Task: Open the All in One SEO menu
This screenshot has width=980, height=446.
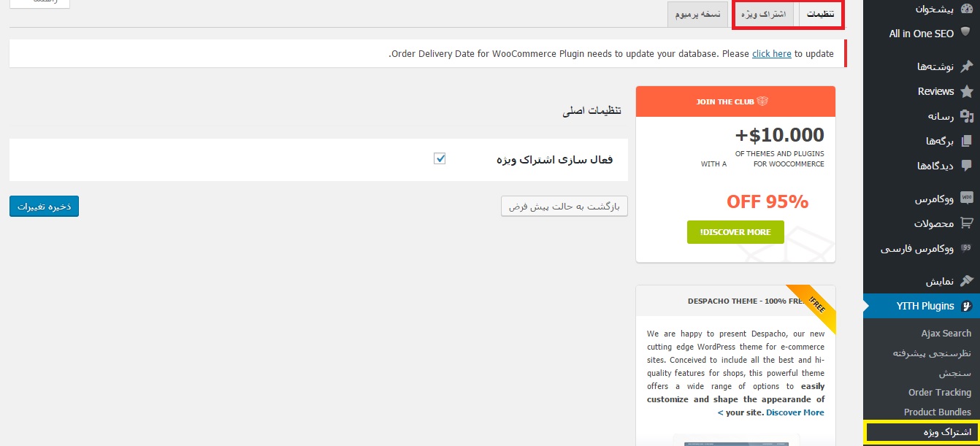Action: 922,34
